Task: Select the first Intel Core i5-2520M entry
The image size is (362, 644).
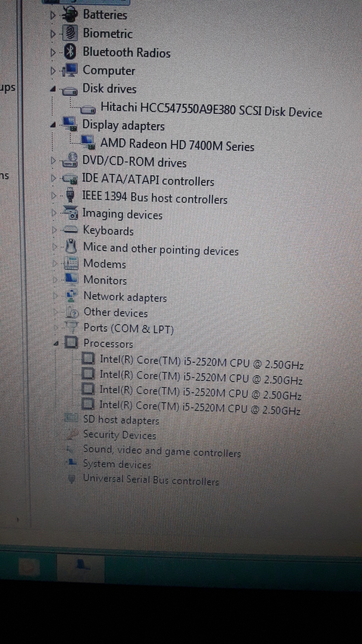Action: (x=201, y=362)
